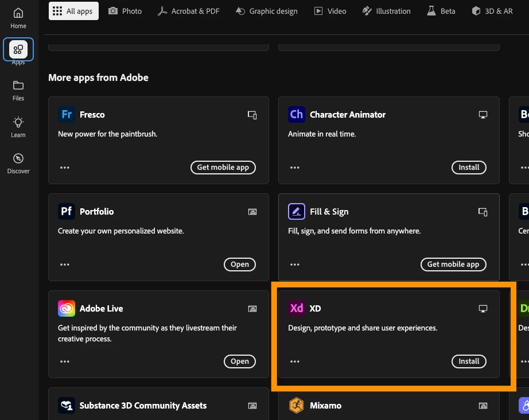Get mobile app for Fresco
Screen dimensions: 529x420
tap(223, 168)
